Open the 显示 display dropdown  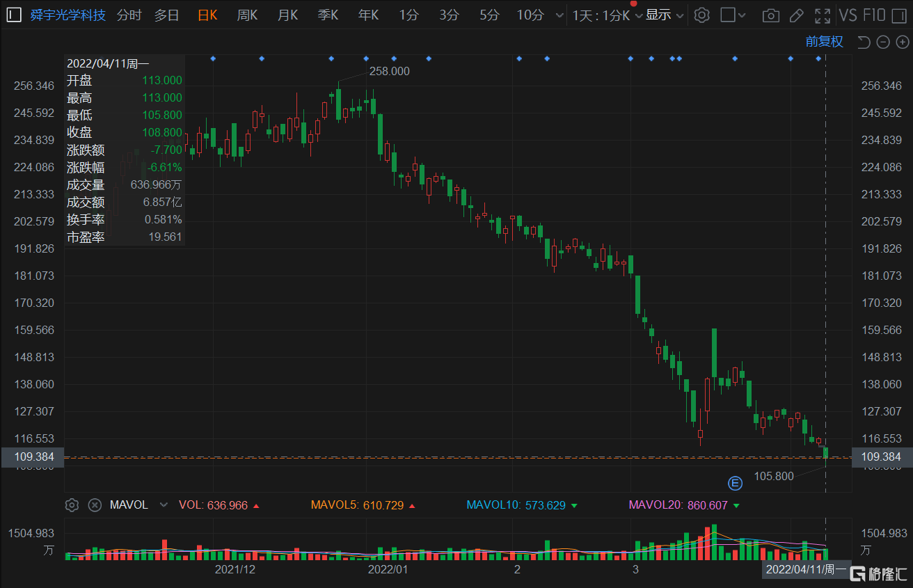click(x=665, y=15)
